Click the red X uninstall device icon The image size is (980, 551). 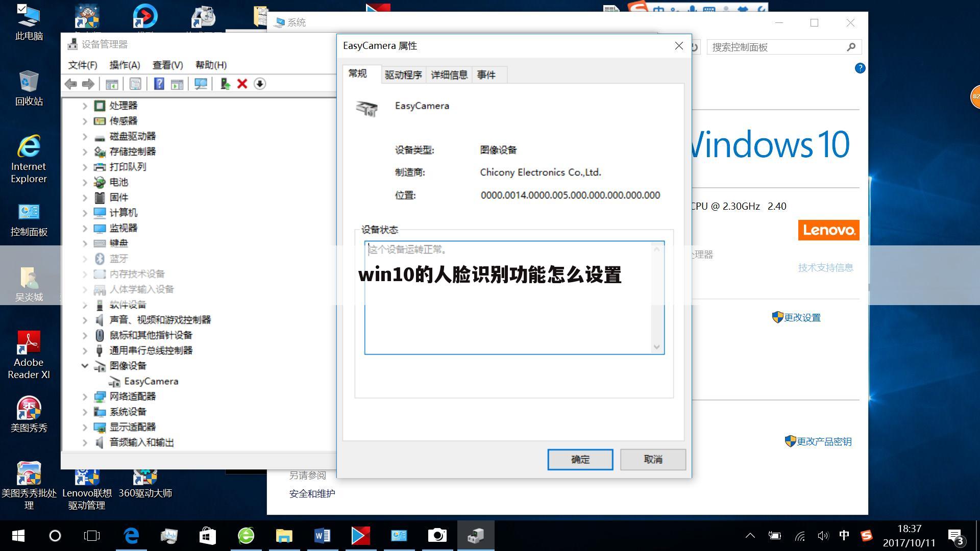pyautogui.click(x=242, y=84)
